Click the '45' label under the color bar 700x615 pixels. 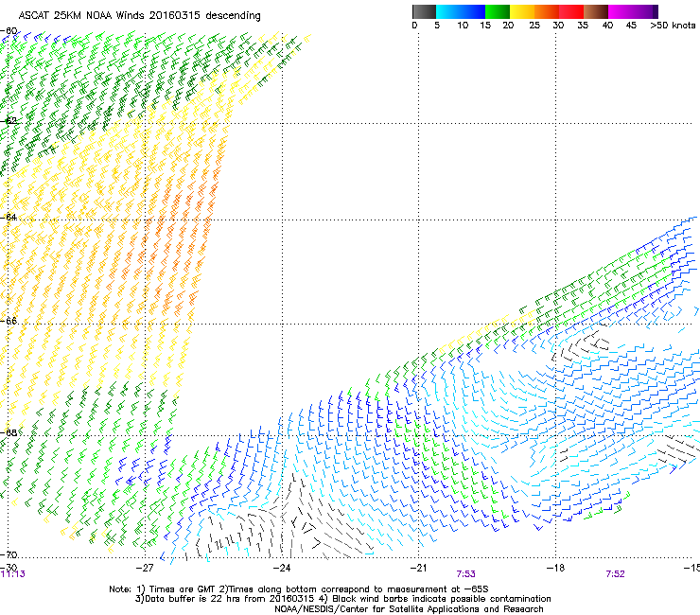[x=631, y=26]
